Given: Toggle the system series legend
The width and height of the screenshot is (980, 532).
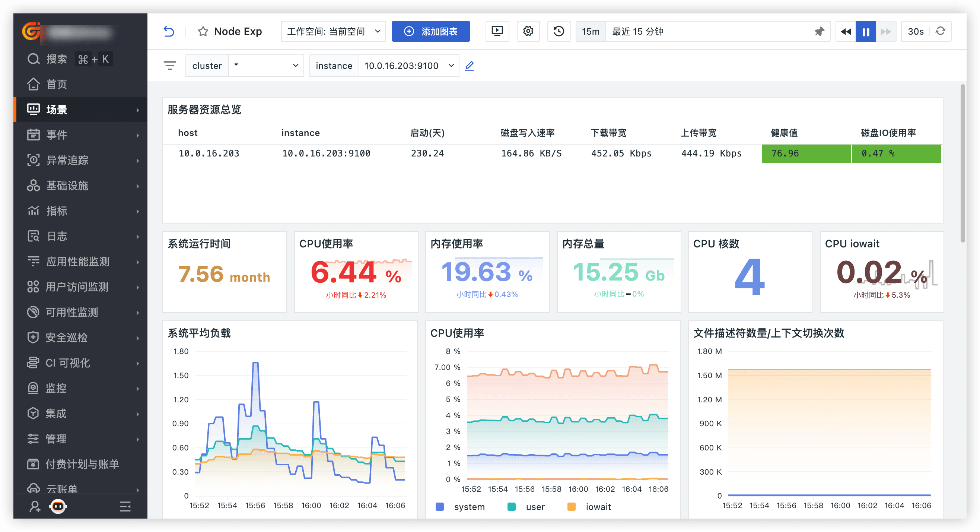Looking at the screenshot, I should tap(469, 507).
